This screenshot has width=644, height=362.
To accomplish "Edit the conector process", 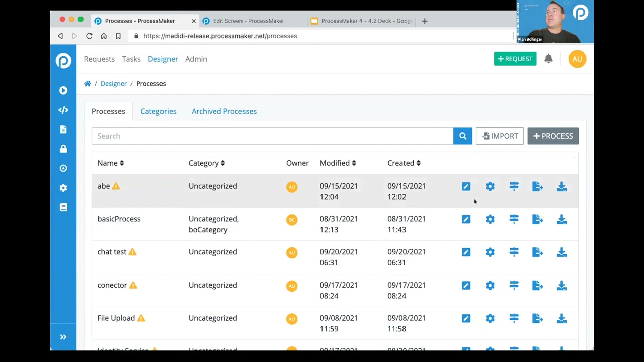I will (466, 286).
